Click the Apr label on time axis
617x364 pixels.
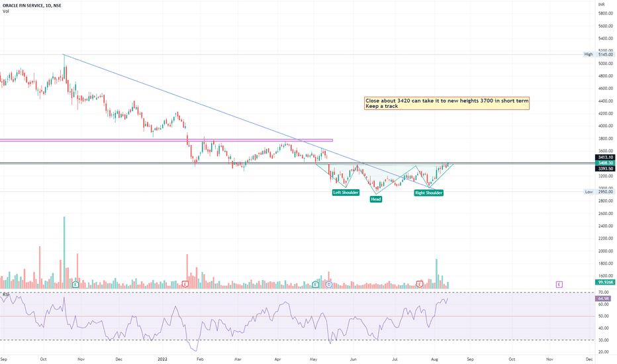[x=278, y=359]
